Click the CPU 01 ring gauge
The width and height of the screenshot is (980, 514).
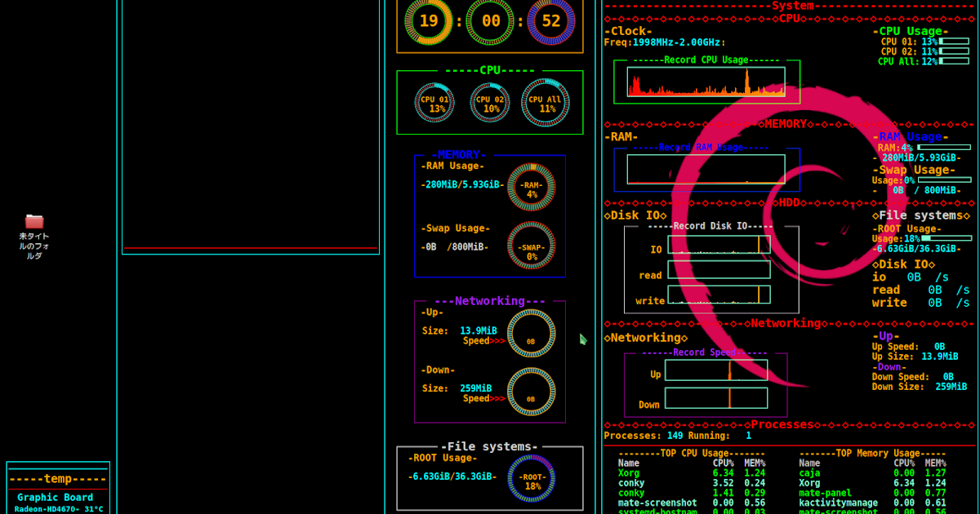tap(434, 102)
